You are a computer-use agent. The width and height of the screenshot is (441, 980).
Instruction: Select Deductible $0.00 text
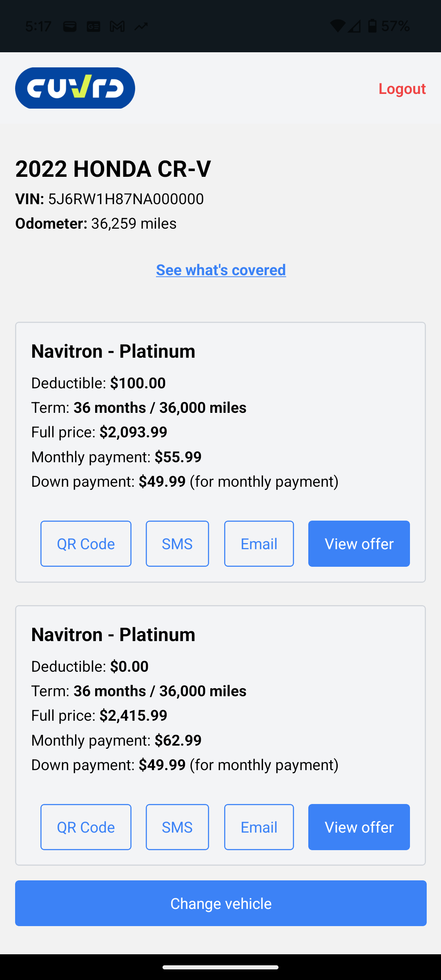(x=90, y=666)
